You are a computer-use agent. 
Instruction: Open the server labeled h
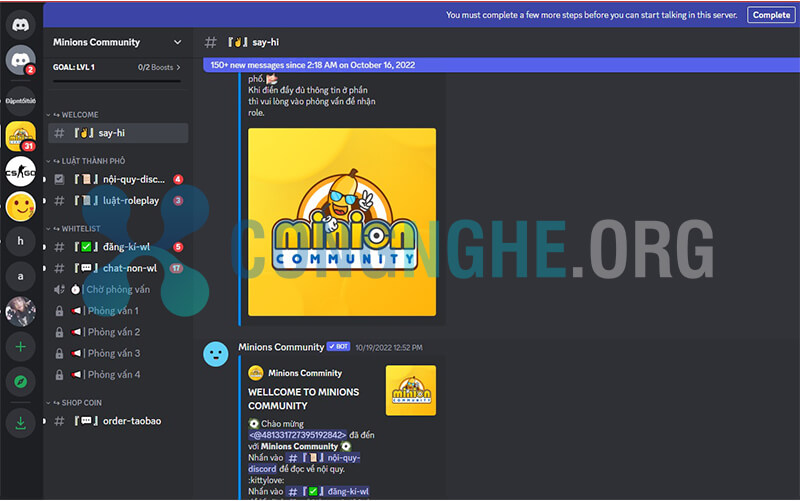[20, 241]
